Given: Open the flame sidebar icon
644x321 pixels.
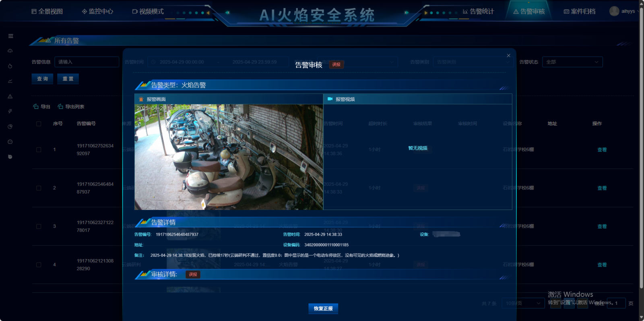Looking at the screenshot, I should click(10, 66).
